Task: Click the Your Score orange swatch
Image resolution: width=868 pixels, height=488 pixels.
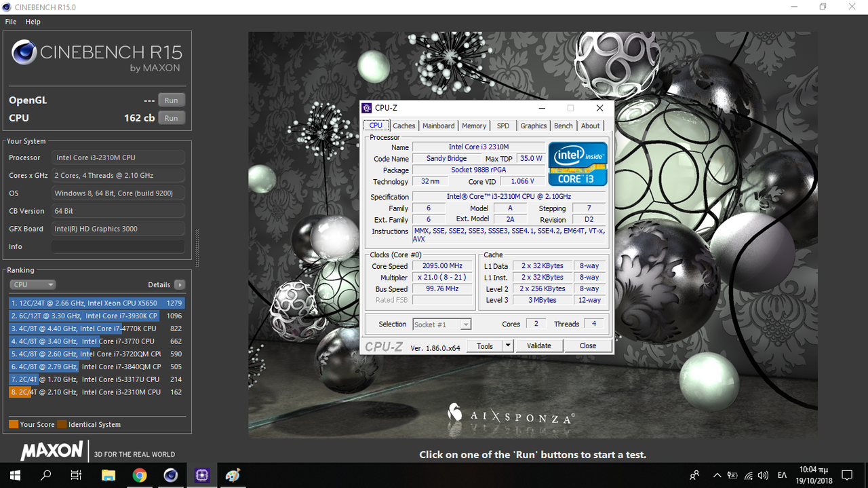Action: coord(14,424)
